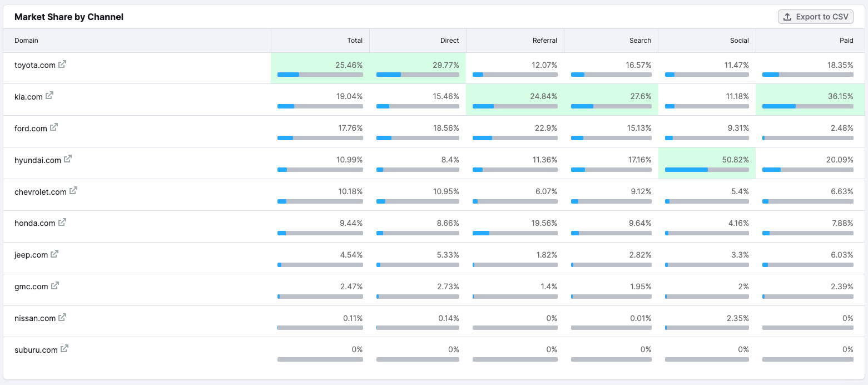This screenshot has width=868, height=385.
Task: Click the ford.com domain link
Action: click(x=31, y=129)
